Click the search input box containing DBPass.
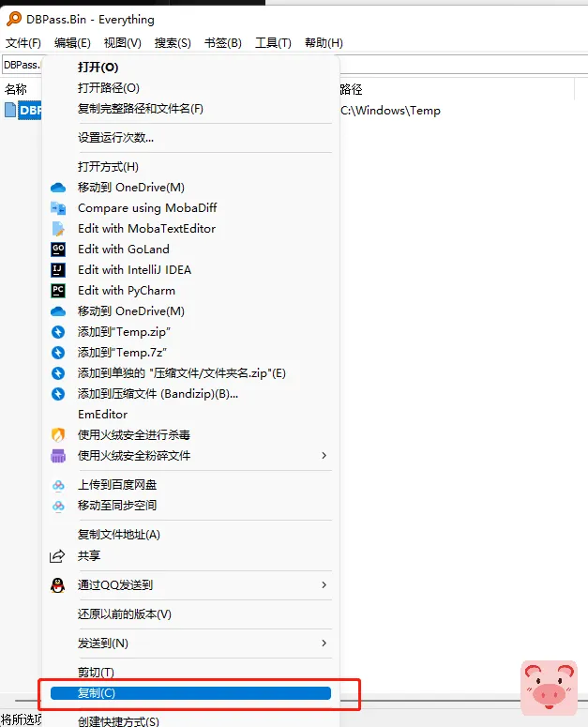588x727 pixels. click(294, 65)
